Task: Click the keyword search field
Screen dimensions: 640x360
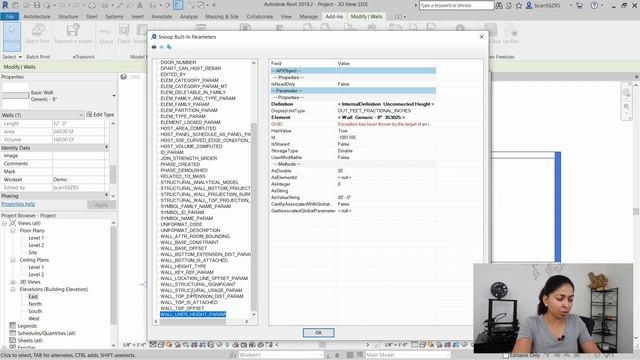Action: pos(456,5)
